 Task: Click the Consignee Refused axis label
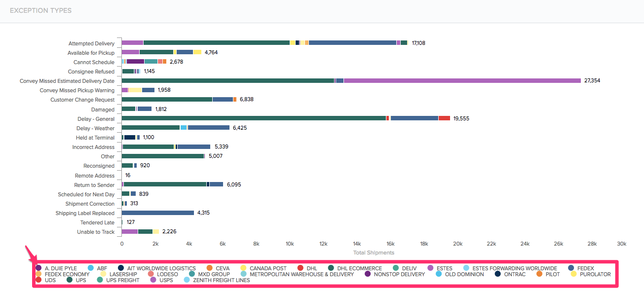[x=91, y=72]
